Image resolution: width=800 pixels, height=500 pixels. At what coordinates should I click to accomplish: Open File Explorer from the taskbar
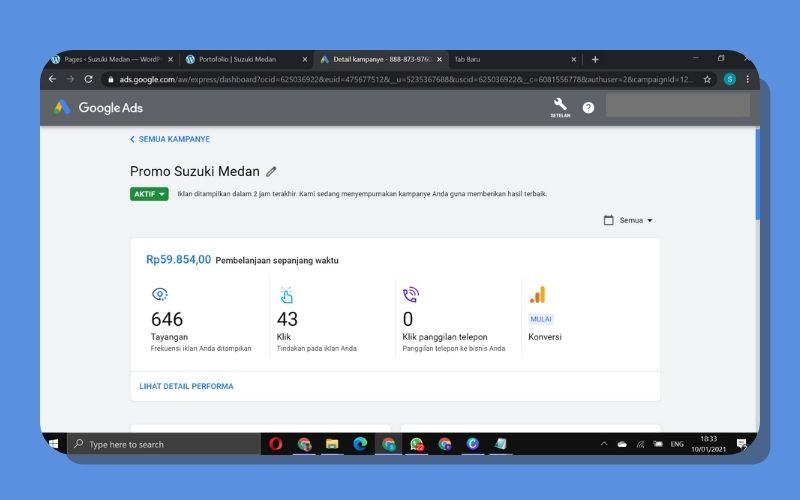point(332,444)
